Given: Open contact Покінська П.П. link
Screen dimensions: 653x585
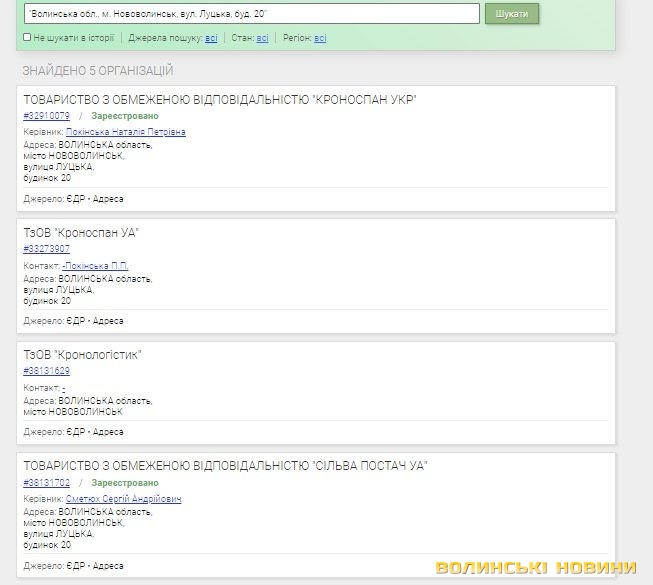Looking at the screenshot, I should tap(96, 266).
